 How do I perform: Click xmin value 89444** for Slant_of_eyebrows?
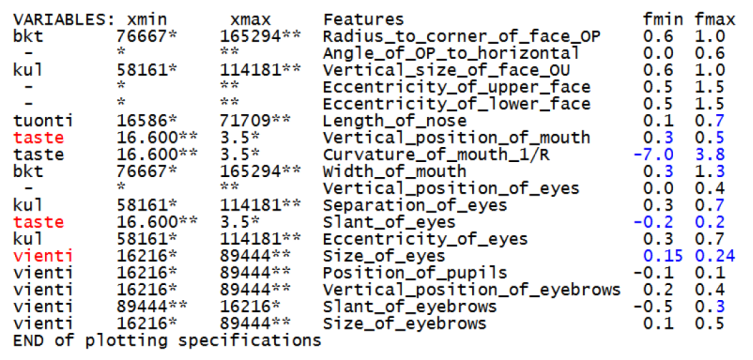(152, 307)
